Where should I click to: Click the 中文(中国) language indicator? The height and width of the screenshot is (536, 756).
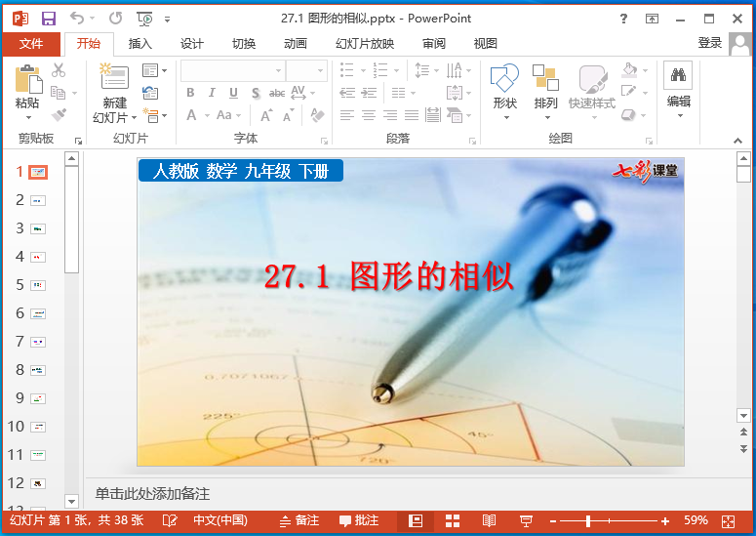[x=220, y=521]
